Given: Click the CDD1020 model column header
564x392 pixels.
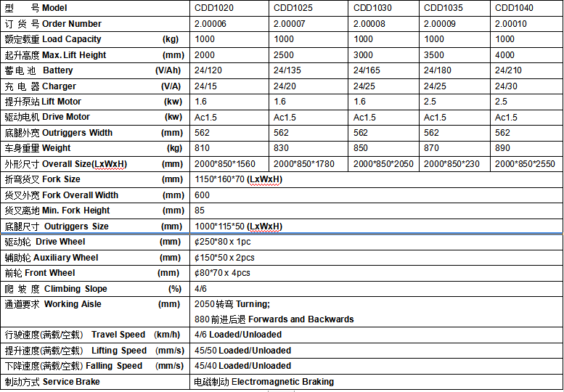Looking at the screenshot, I should click(214, 8).
